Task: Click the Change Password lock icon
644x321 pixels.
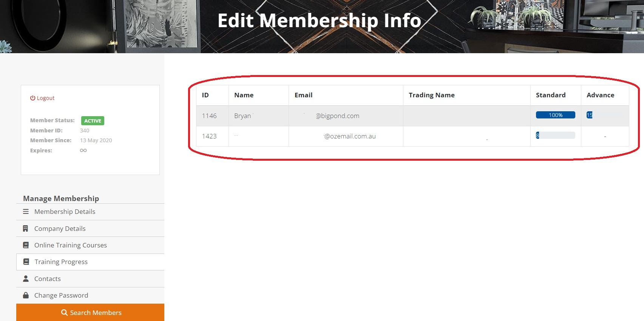Action: point(26,295)
